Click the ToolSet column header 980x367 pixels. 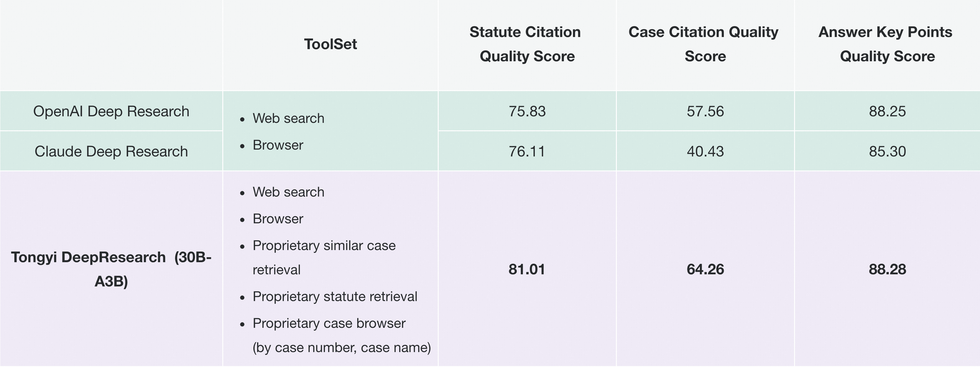pyautogui.click(x=330, y=44)
